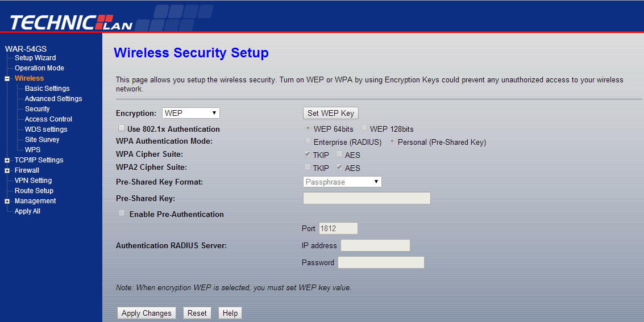Click the RADIUS IP address field
The height and width of the screenshot is (322, 644).
click(x=375, y=245)
